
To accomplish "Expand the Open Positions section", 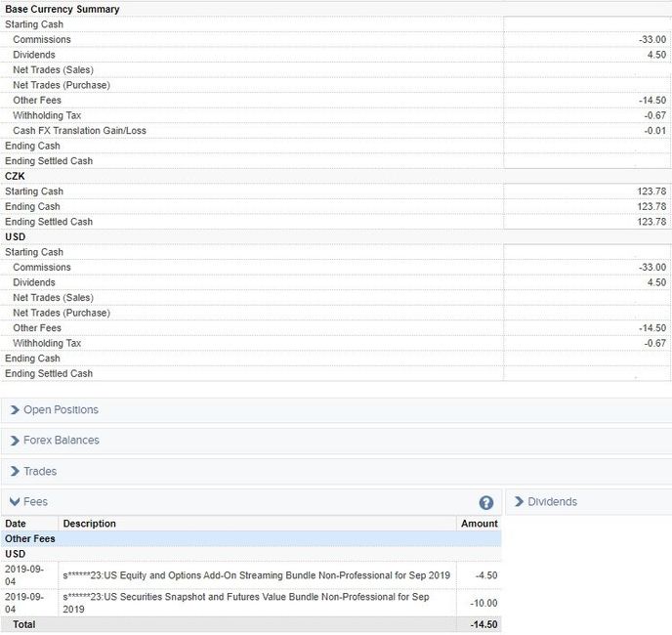I will click(x=61, y=410).
